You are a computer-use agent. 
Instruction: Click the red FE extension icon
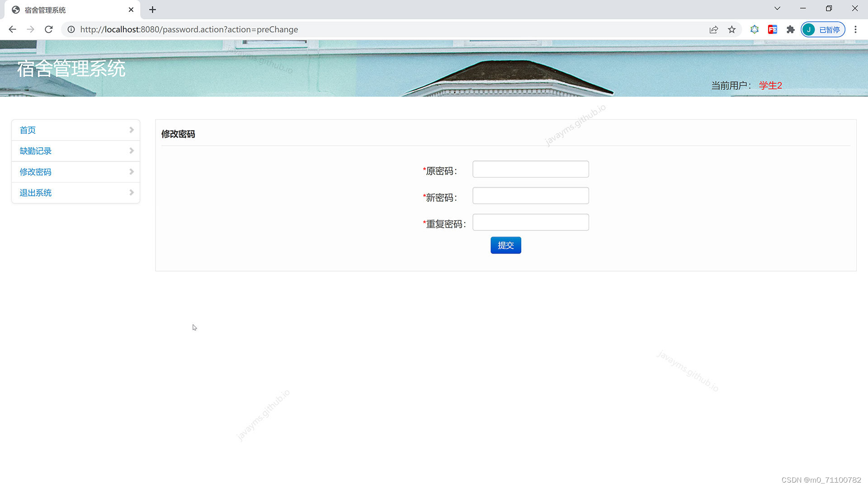tap(772, 29)
